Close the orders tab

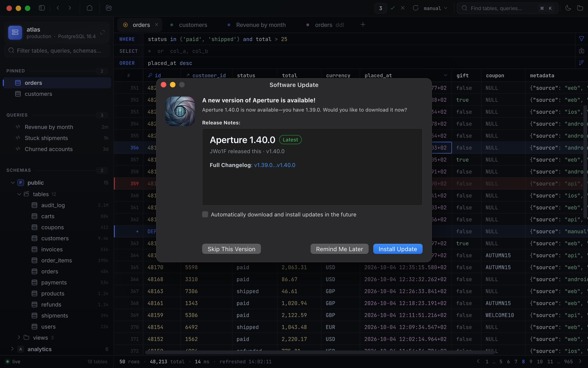point(157,25)
